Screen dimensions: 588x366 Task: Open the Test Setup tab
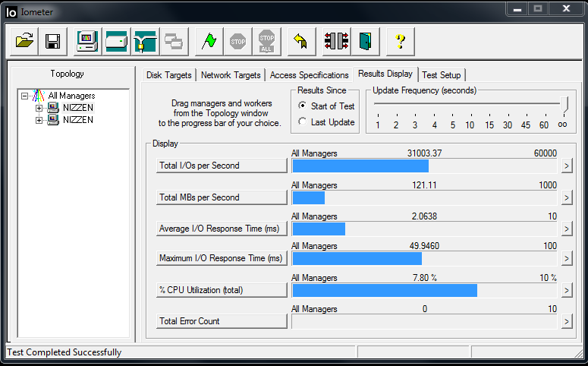(x=442, y=75)
